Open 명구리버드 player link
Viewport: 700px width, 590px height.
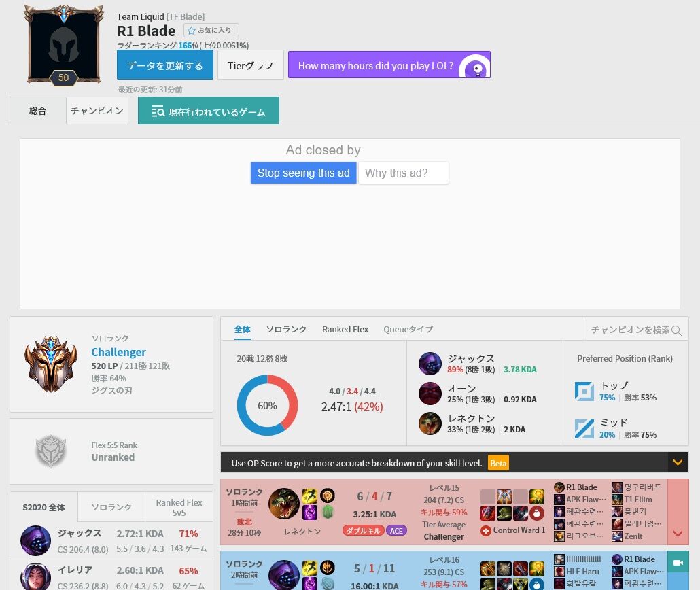click(642, 487)
